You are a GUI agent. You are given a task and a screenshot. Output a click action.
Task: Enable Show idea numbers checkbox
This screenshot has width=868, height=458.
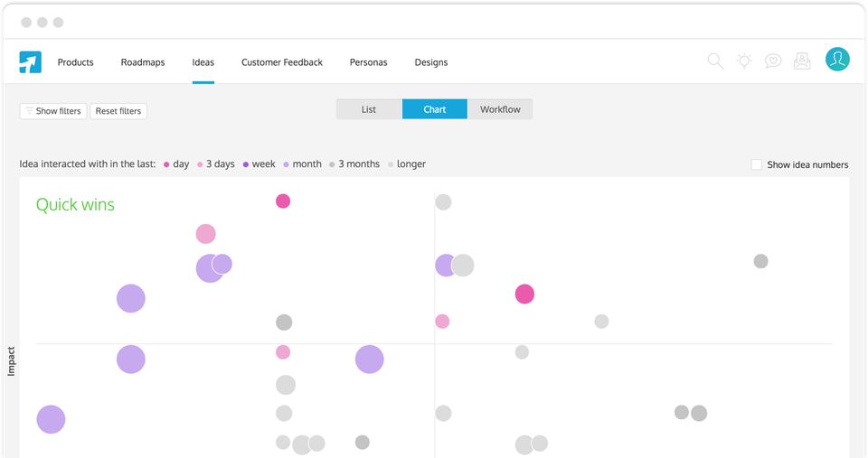(x=756, y=164)
